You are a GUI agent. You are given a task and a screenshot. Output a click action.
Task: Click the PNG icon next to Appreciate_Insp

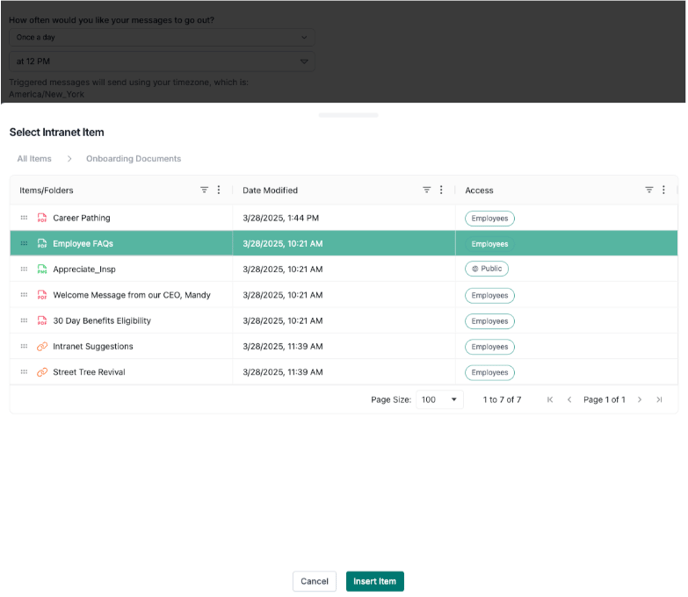42,269
